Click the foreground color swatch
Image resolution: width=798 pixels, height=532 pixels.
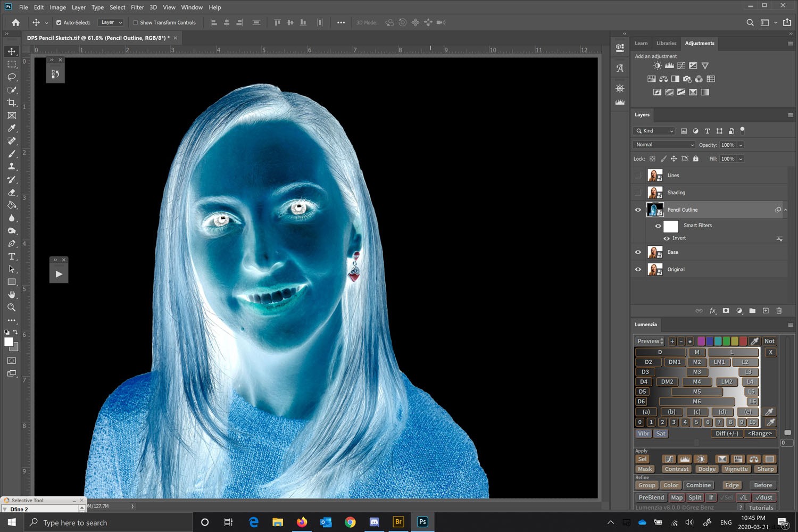pos(9,340)
